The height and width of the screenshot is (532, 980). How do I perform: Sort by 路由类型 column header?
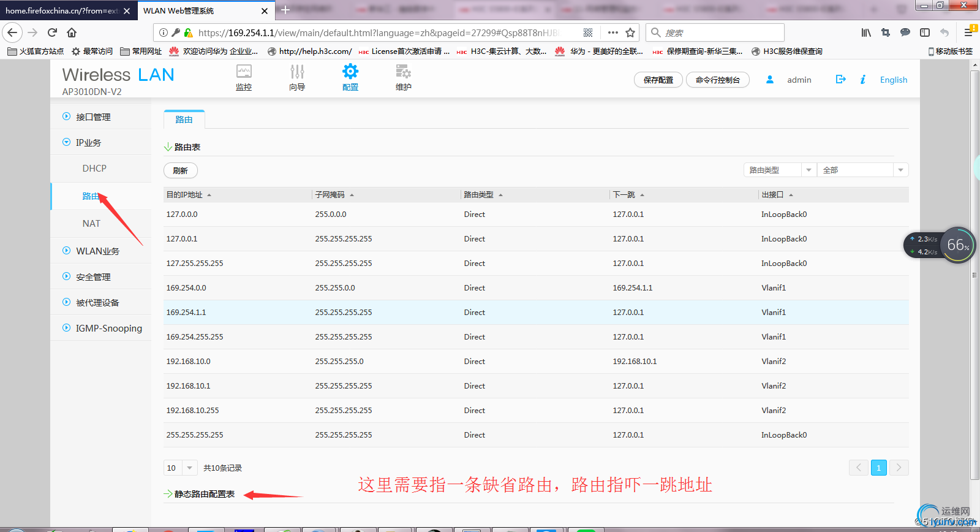click(483, 194)
